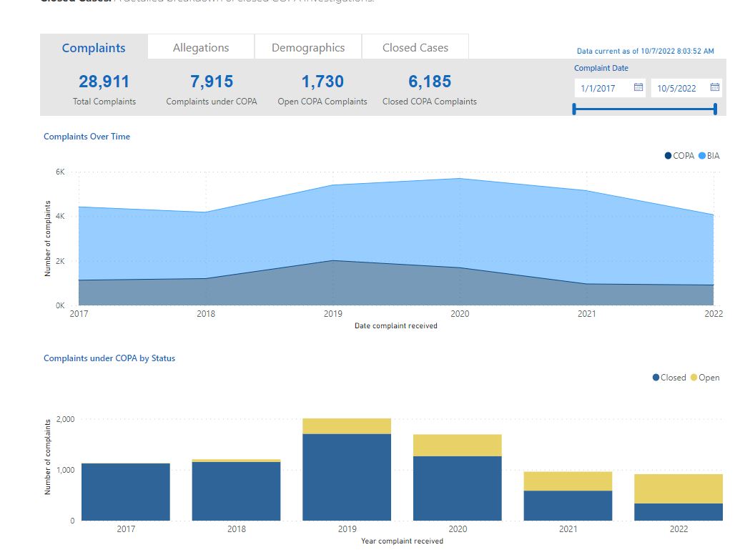
Task: Click the 2022 closed complaints blue bar
Action: pyautogui.click(x=679, y=512)
